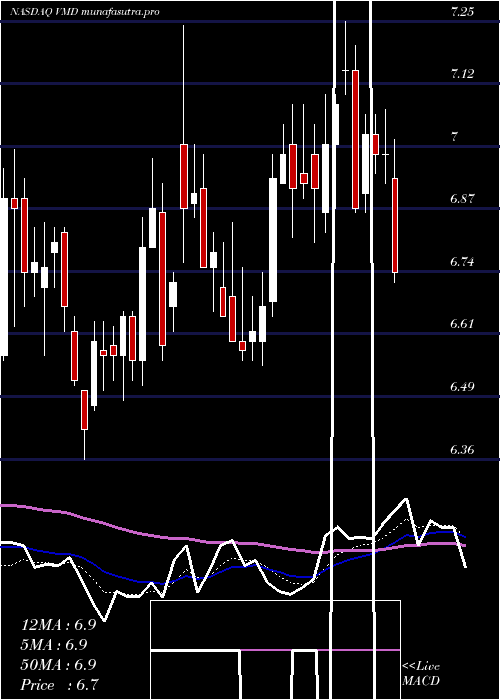The width and height of the screenshot is (500, 700).
Task: Click the '<<Live MACD' label
Action: [421, 674]
